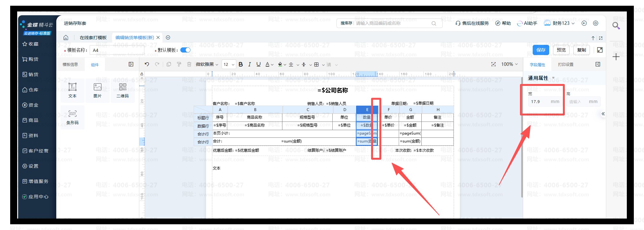
Task: Toggle the default template (默认模板) switch
Action: tap(185, 50)
